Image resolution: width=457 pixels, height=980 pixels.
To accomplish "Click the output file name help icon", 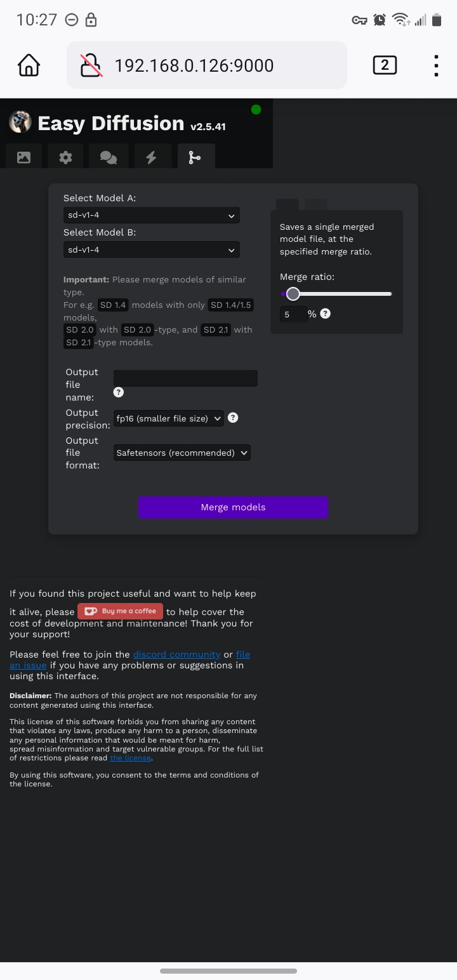I will click(x=118, y=392).
